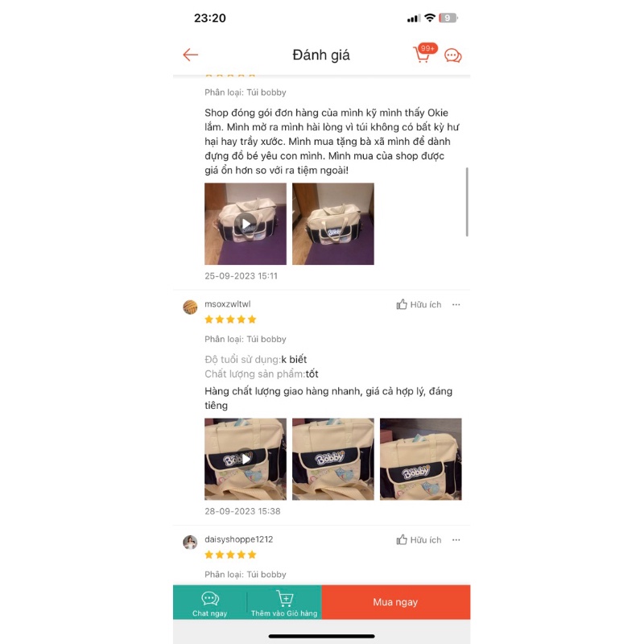Tap username msoxzwltwl

click(x=228, y=304)
